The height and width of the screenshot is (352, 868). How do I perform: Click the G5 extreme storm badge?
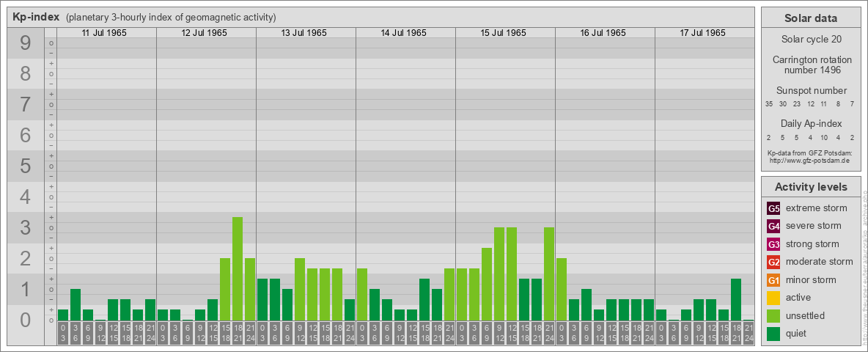[773, 208]
